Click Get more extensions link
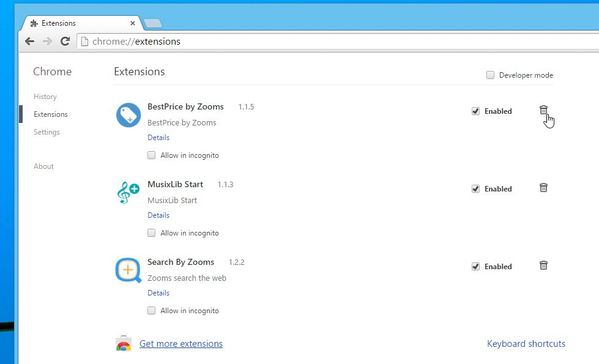The width and height of the screenshot is (599, 364). point(180,344)
